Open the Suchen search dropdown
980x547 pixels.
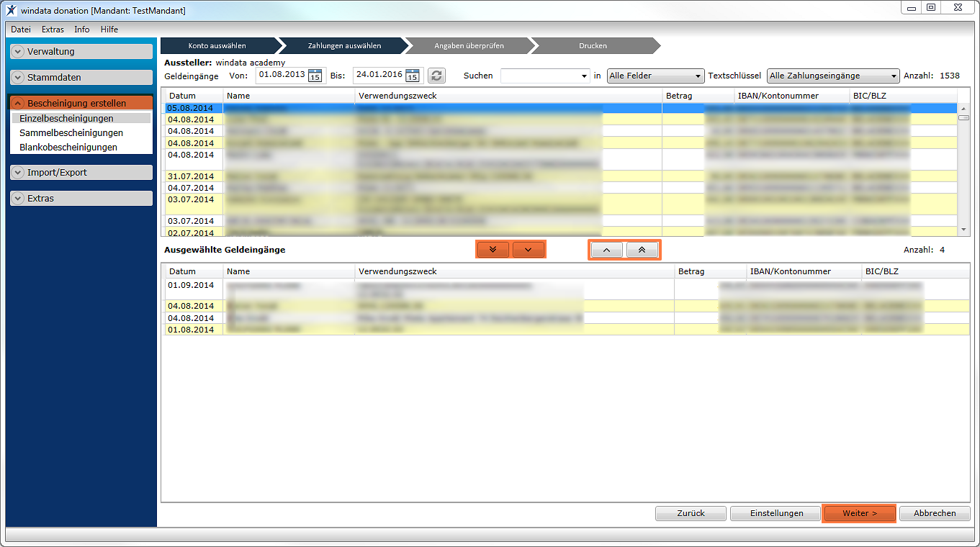pos(585,76)
